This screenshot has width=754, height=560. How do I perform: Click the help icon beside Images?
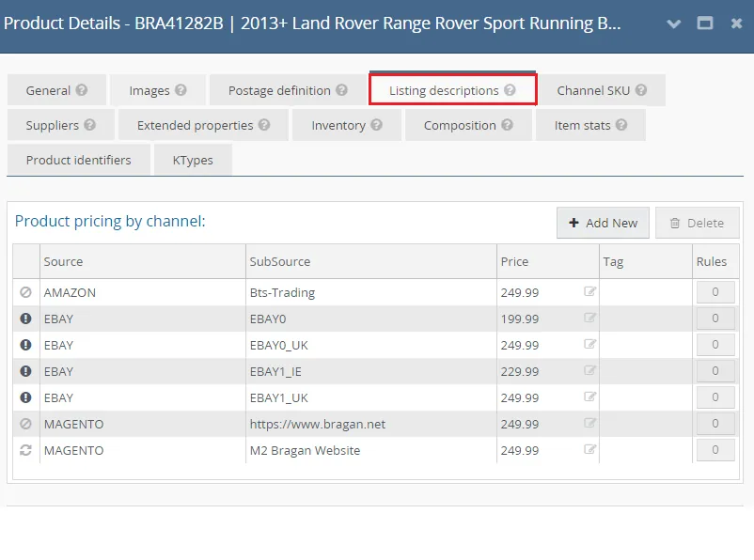pyautogui.click(x=181, y=90)
